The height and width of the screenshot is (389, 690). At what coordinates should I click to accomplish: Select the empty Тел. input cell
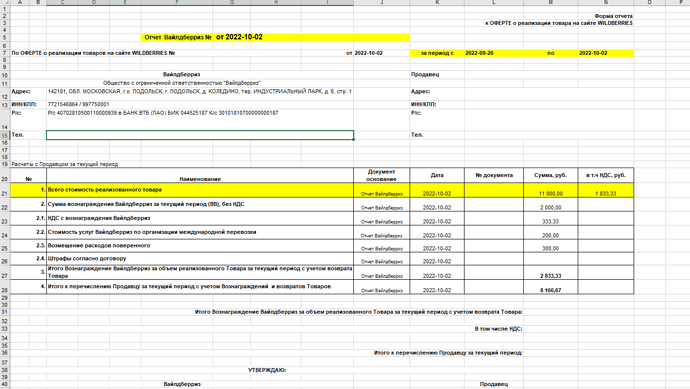(200, 135)
